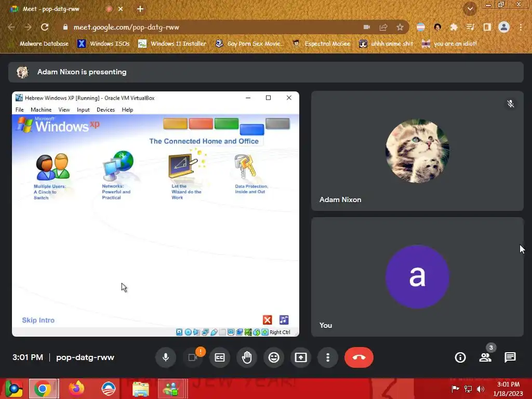Select the orange tour section tab
This screenshot has width=532, height=399.
176,124
